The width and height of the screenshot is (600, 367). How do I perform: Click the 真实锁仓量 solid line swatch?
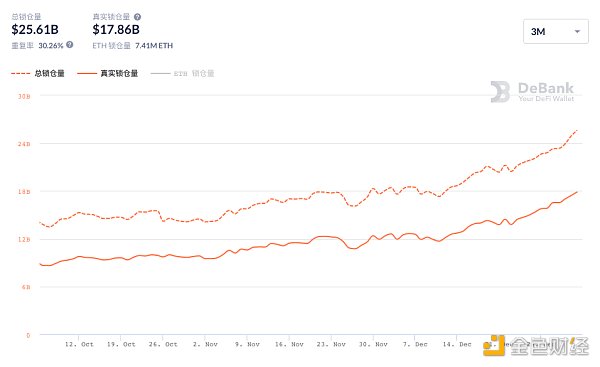87,73
